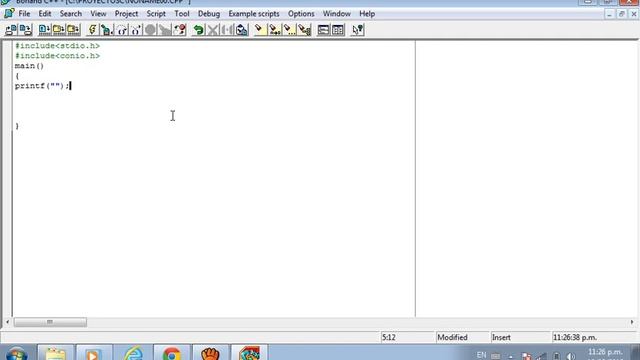This screenshot has width=640, height=360.
Task: Click the checkmark document toolbar icon
Action: tap(242, 30)
